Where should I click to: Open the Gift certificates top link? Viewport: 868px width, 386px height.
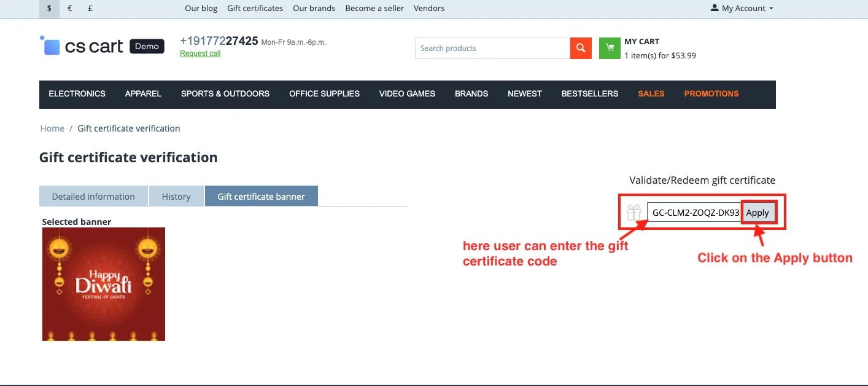(x=255, y=9)
